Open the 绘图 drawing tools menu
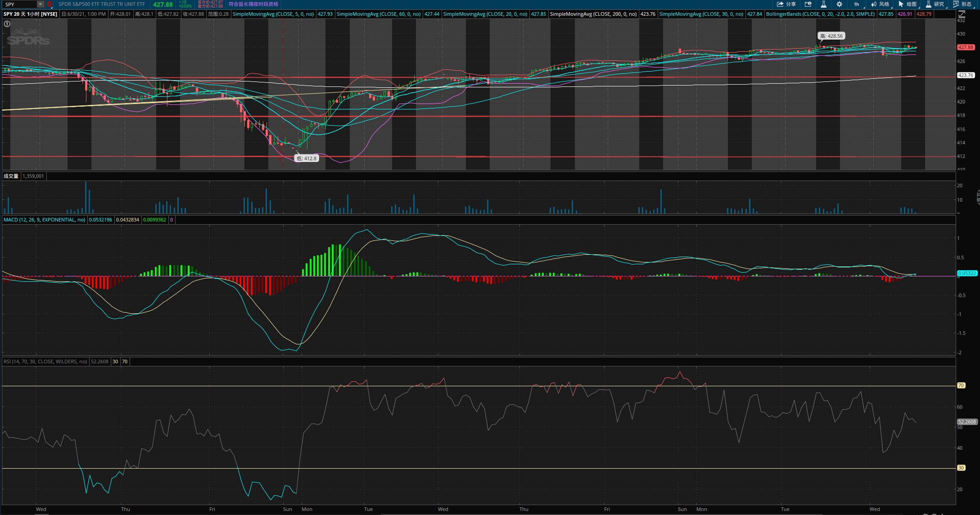Image resolution: width=980 pixels, height=515 pixels. click(x=908, y=4)
